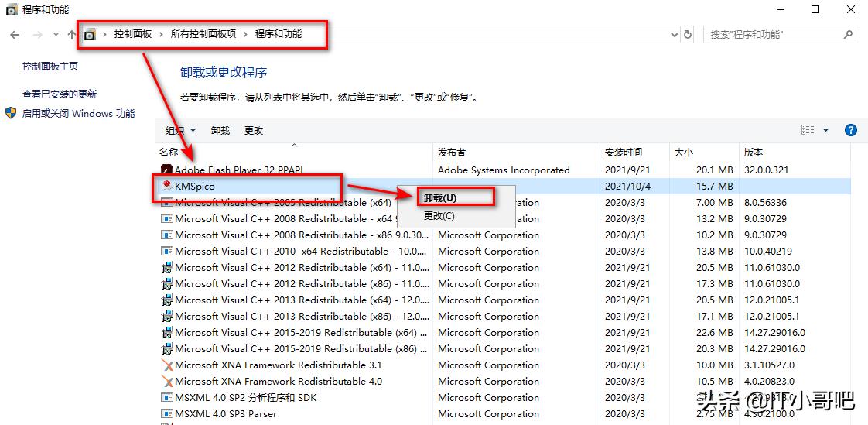This screenshot has width=868, height=425.
Task: Click Adobe Systems Incorporated publisher cell
Action: (504, 170)
